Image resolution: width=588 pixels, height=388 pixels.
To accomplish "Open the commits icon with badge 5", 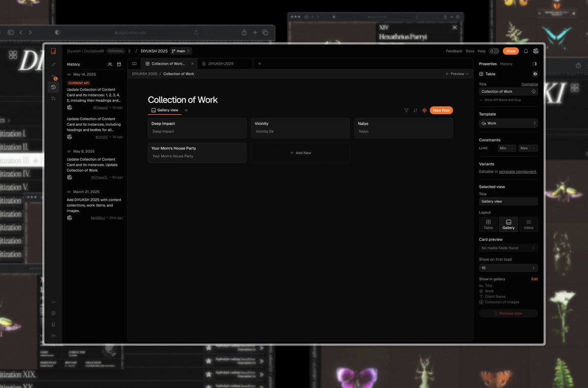I will 53,77.
